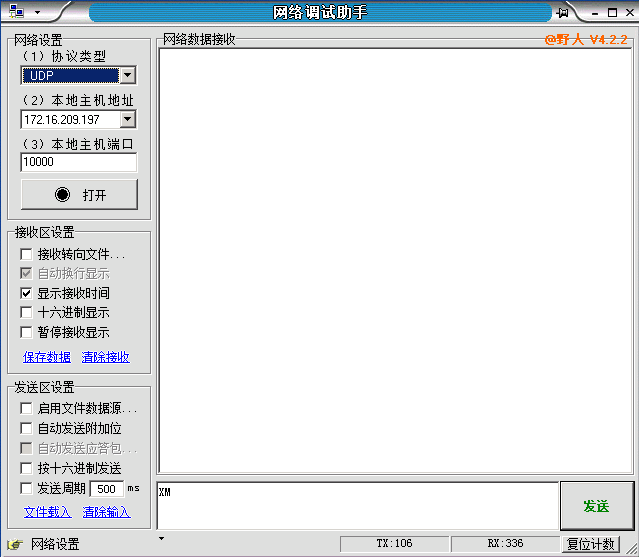Expand the local host address dropdown
Image resolution: width=639 pixels, height=557 pixels.
click(127, 119)
